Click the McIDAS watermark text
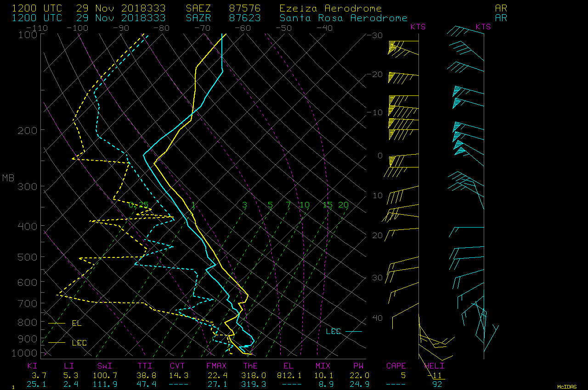The width and height of the screenshot is (588, 390). (567, 387)
